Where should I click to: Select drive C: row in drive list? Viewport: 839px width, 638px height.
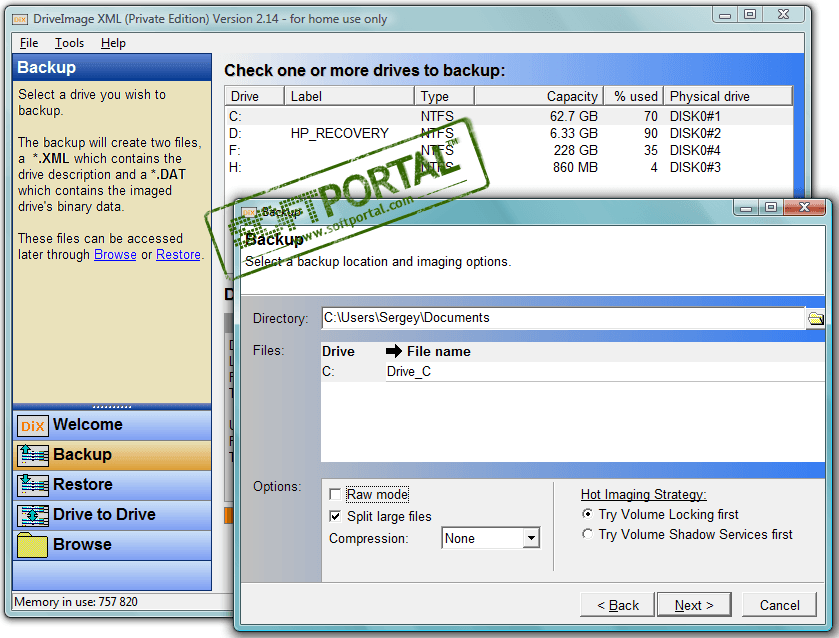point(508,116)
